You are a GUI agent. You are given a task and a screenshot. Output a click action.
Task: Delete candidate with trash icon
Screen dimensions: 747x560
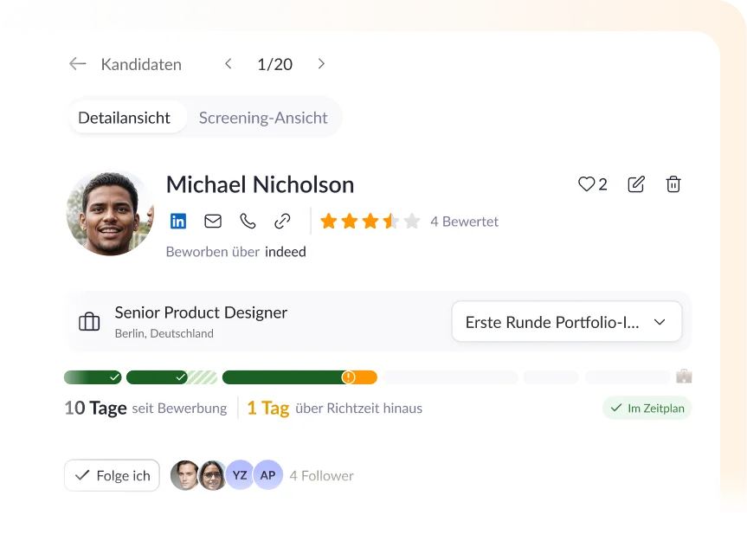point(673,183)
